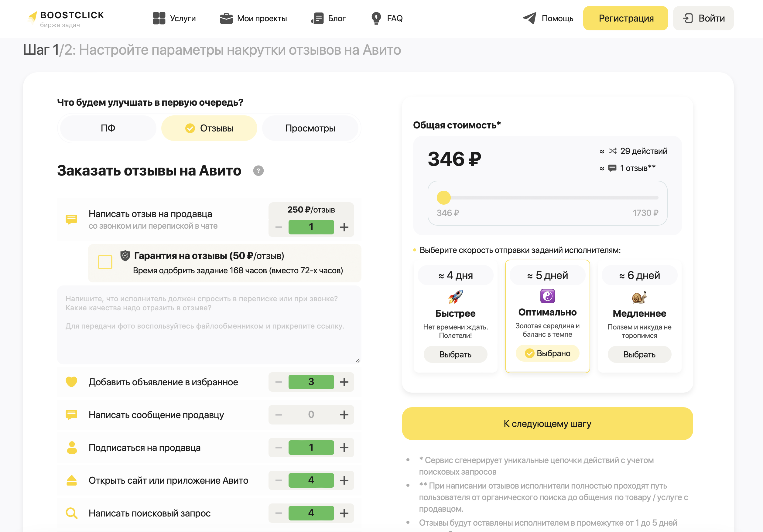Click the ≈ 4 дня duration label

[455, 275]
